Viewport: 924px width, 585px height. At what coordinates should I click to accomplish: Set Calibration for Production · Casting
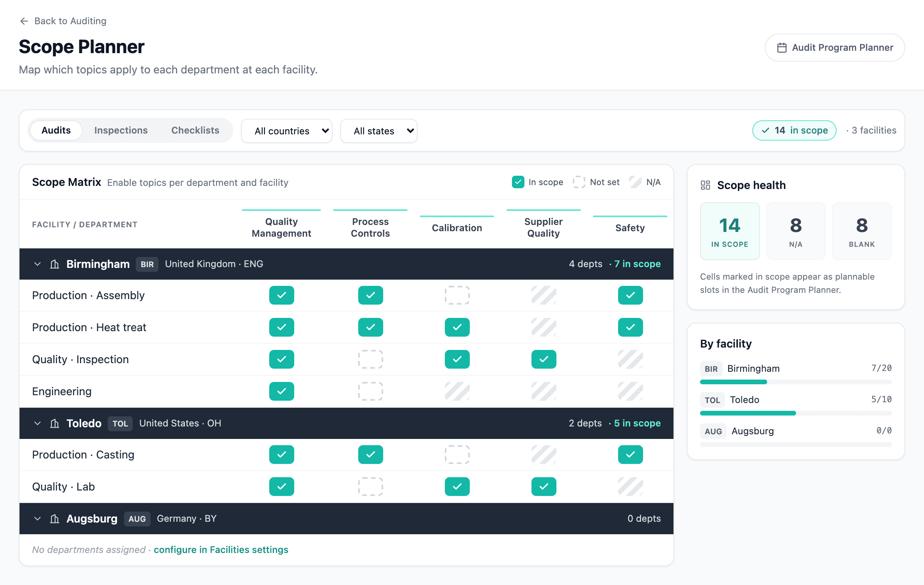click(457, 455)
